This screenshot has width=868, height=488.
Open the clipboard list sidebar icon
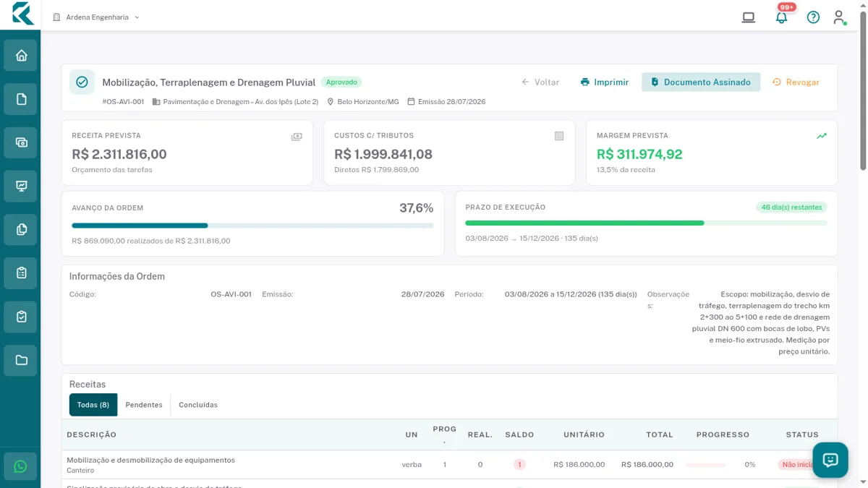(20, 273)
